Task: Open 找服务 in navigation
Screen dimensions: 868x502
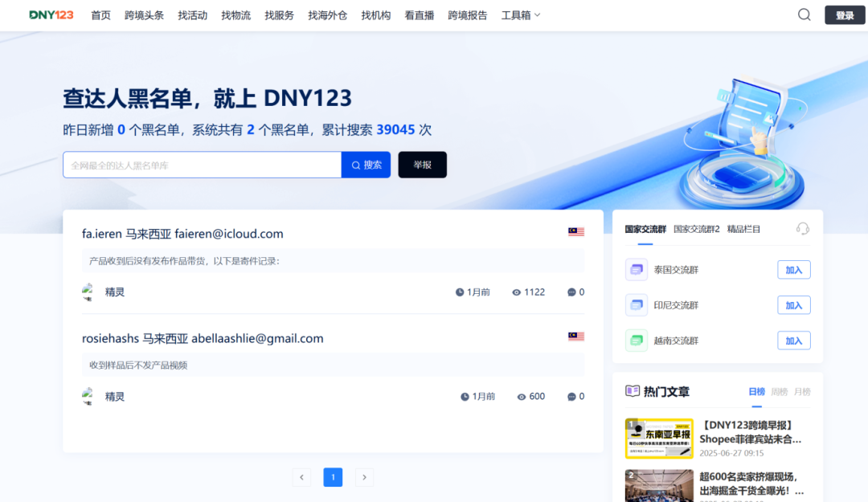Action: pyautogui.click(x=279, y=15)
